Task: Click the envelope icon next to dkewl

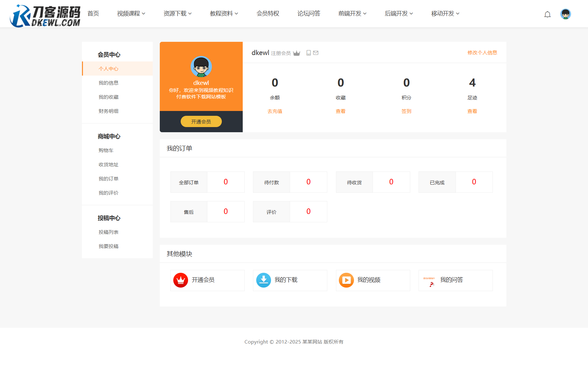Action: (316, 53)
